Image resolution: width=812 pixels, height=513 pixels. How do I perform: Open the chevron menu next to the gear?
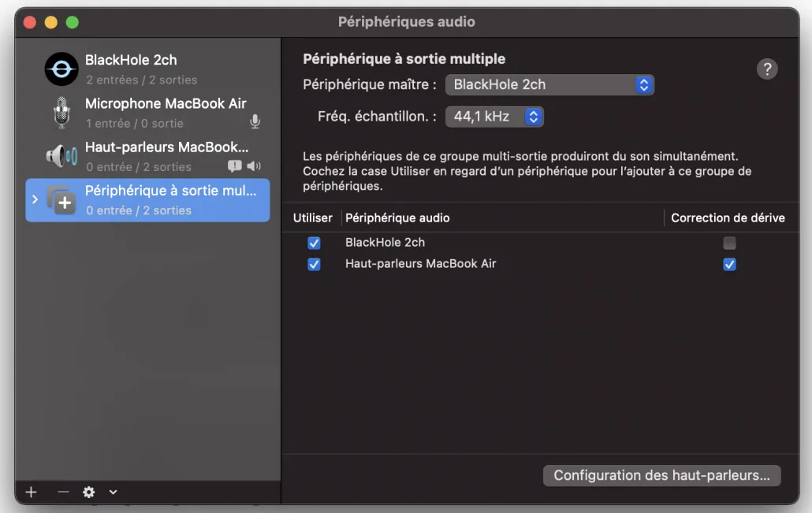(113, 492)
